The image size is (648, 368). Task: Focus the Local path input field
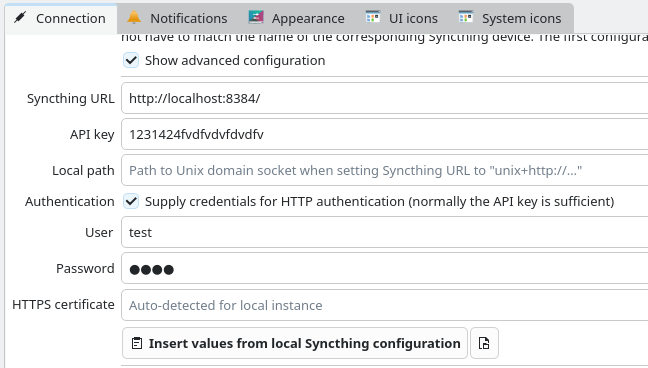(x=384, y=170)
